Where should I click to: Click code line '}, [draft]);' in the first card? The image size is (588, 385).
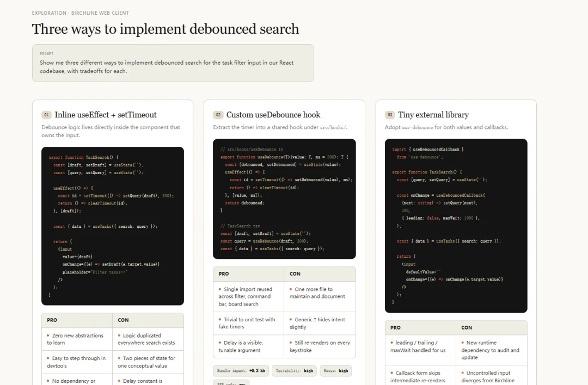[67, 211]
